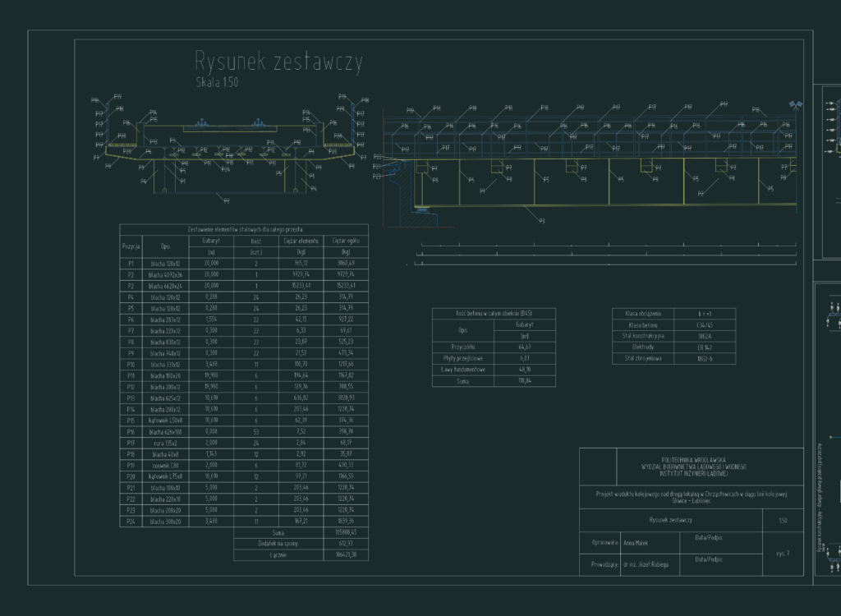Select the 'blacha 6620x24' description cell

point(166,286)
